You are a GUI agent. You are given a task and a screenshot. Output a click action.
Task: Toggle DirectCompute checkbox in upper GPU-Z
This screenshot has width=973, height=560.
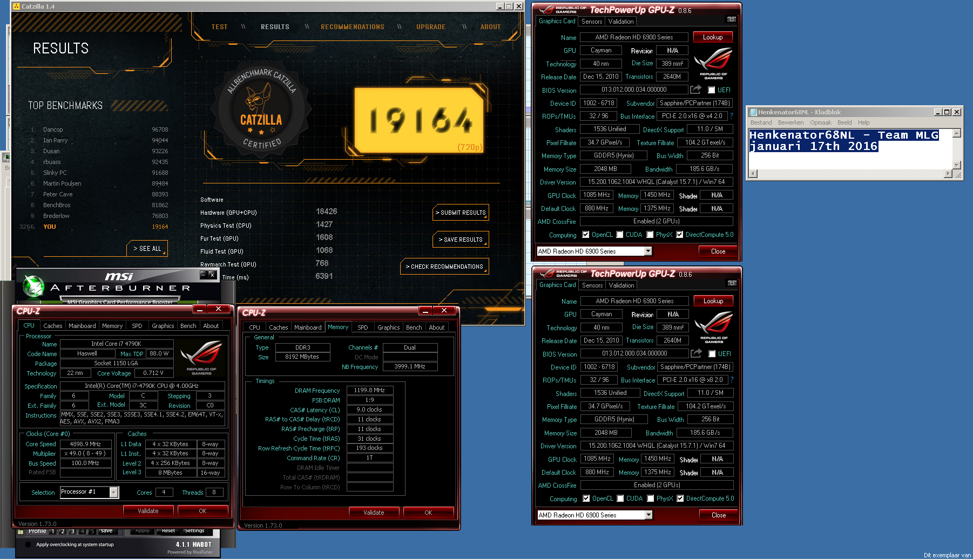680,235
